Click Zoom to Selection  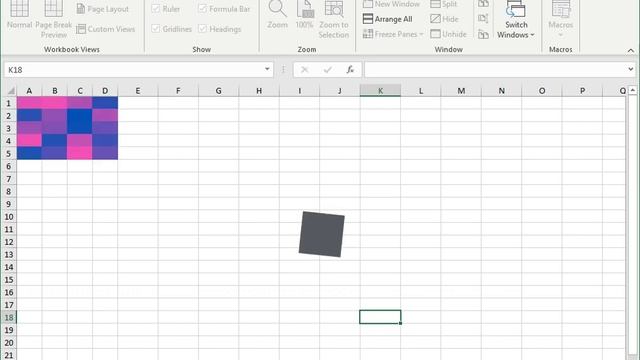click(x=333, y=20)
